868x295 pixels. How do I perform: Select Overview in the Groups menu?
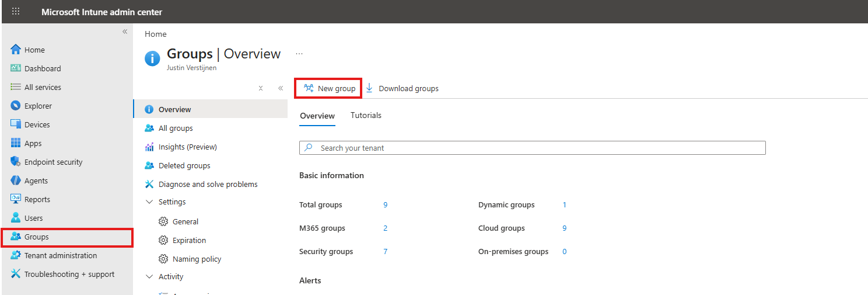(x=211, y=109)
